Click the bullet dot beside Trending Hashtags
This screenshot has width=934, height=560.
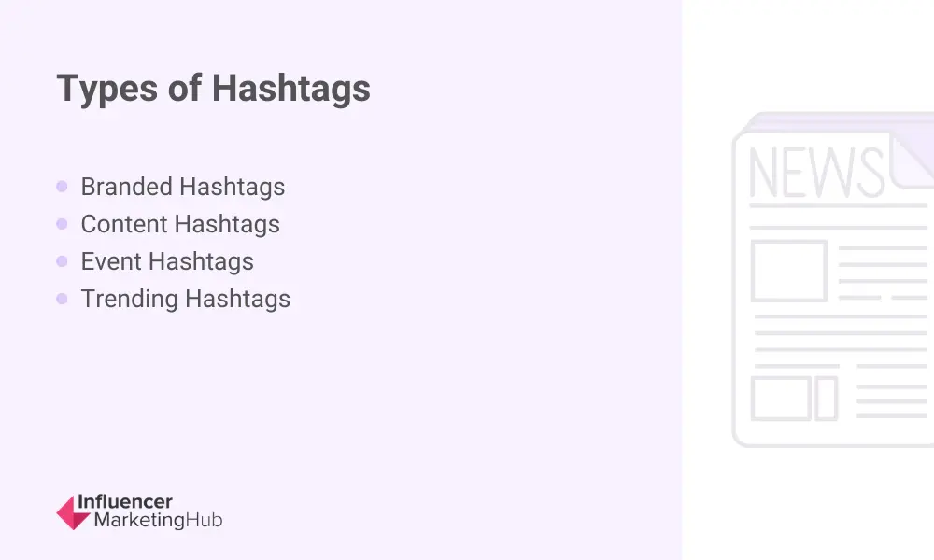62,299
